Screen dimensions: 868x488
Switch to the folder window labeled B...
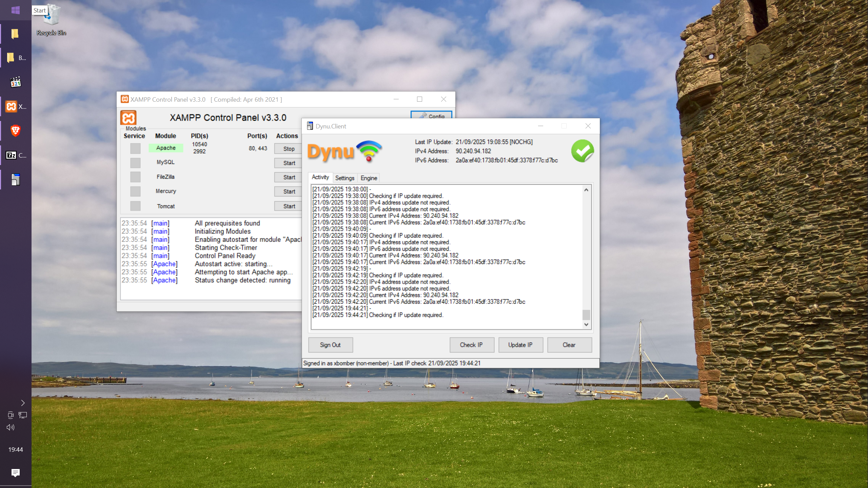coord(16,58)
